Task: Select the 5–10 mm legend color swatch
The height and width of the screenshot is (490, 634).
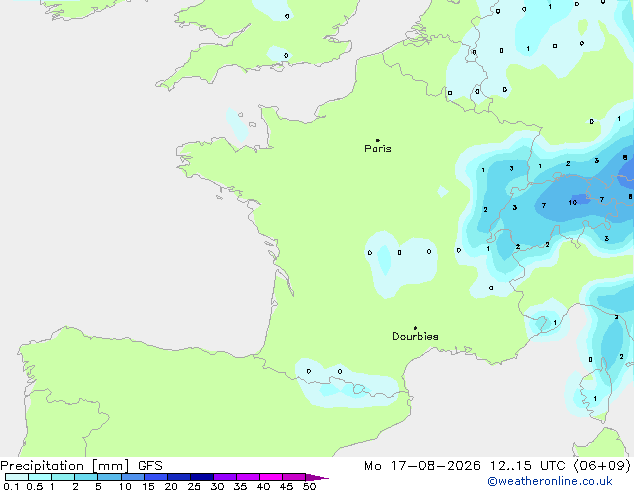Action: [109, 477]
